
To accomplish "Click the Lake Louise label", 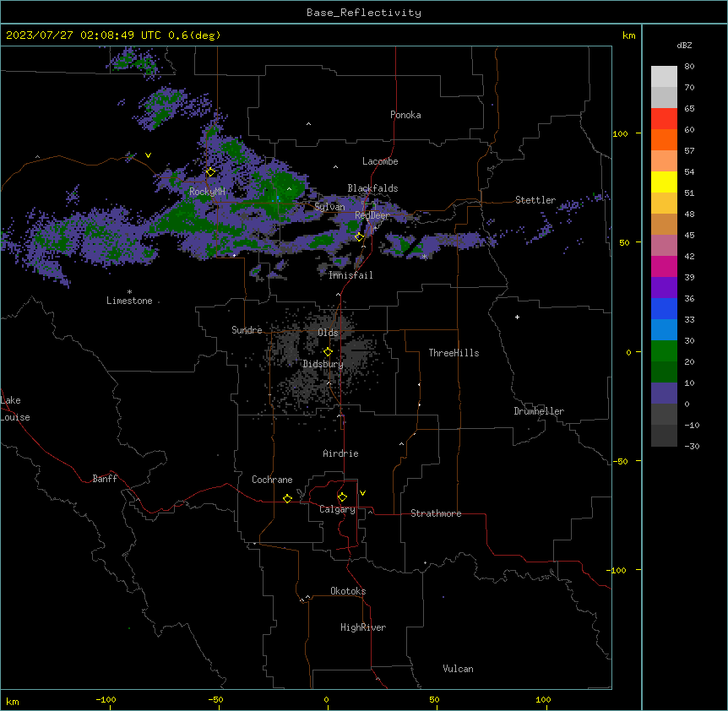I will coord(14,409).
